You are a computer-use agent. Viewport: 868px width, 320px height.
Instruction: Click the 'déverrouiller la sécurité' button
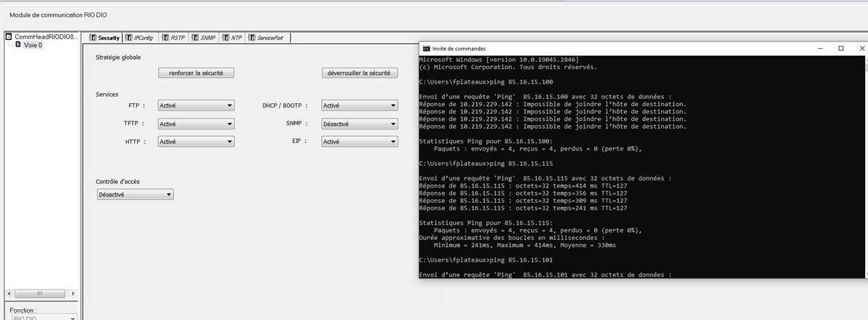360,73
